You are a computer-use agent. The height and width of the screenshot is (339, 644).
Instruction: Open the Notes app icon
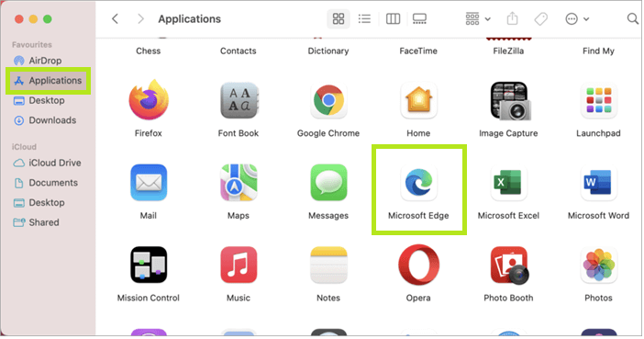[328, 265]
